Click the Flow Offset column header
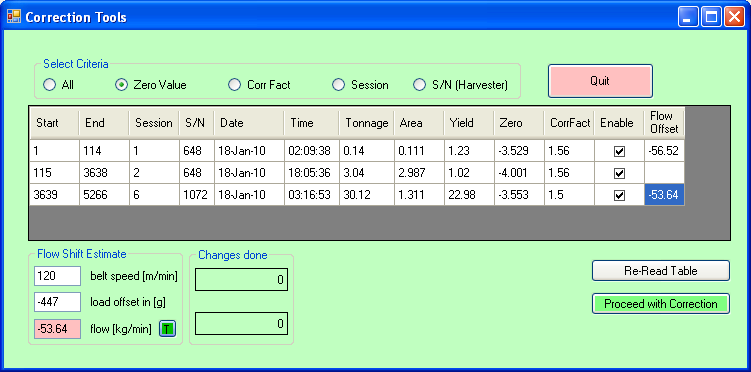Image resolution: width=751 pixels, height=372 pixels. [x=664, y=123]
